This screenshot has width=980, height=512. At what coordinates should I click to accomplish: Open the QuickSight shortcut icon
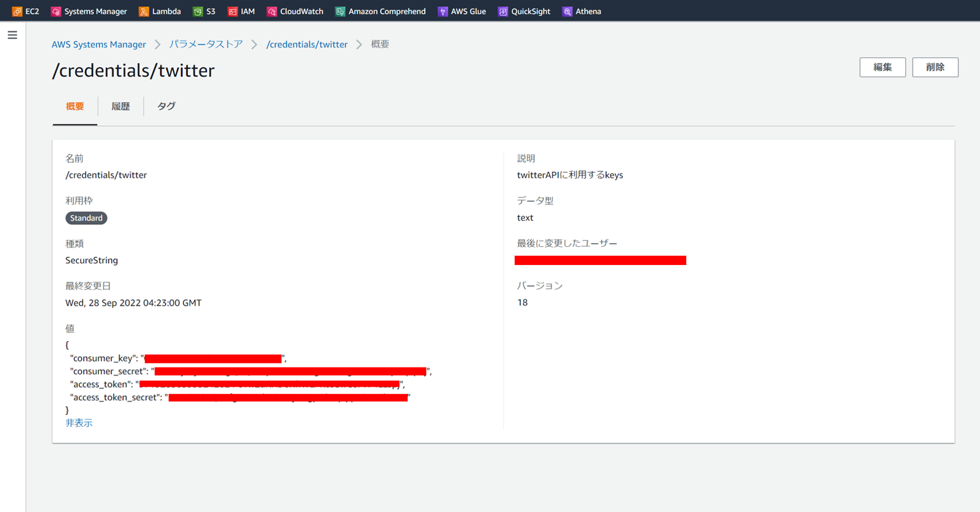pos(503,11)
